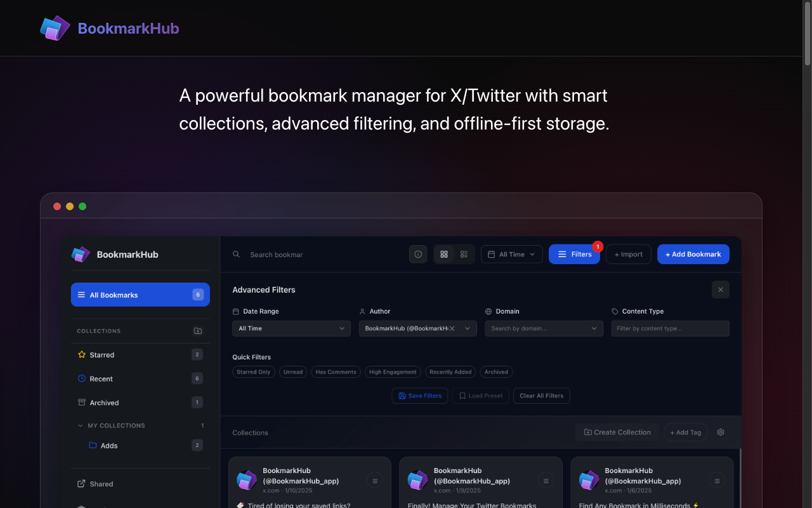
Task: Open the info circle icon button
Action: pyautogui.click(x=418, y=254)
